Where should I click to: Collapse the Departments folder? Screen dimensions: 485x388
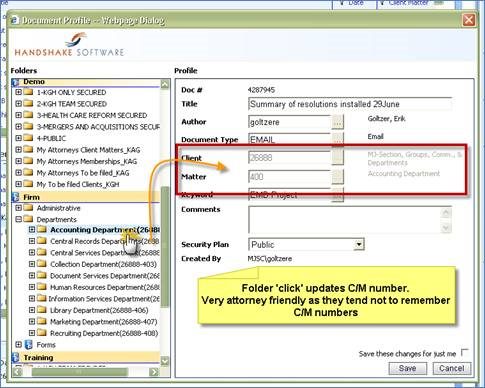tap(18, 219)
